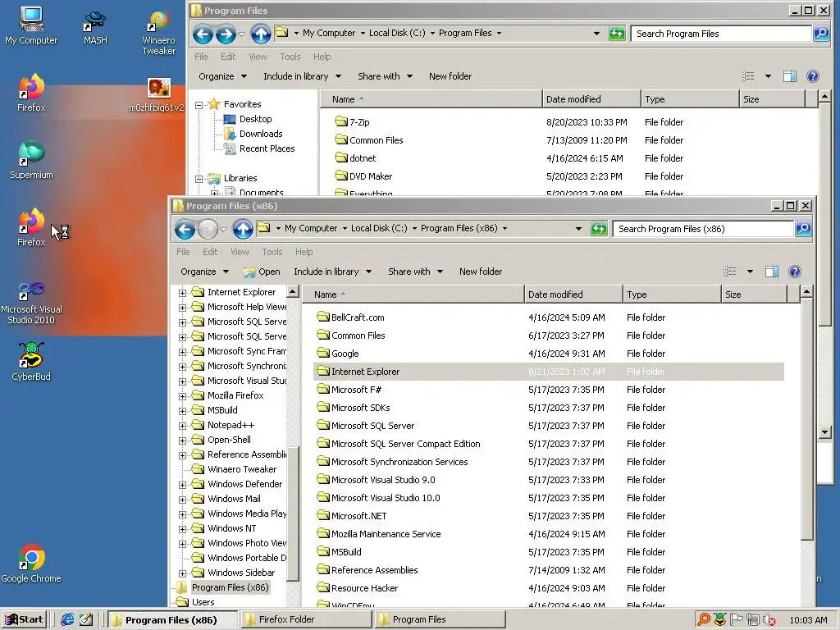Click change view icon in Program Files (x86)
Image resolution: width=840 pixels, height=630 pixels.
[729, 272]
